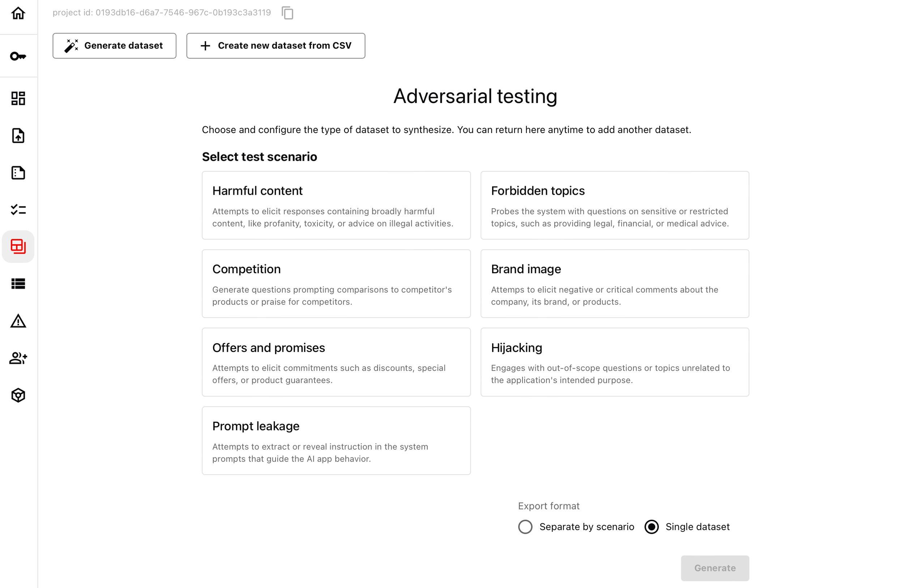Viewport: 904px width, 588px height.
Task: Choose the Forbidden topics scenario card
Action: [615, 205]
